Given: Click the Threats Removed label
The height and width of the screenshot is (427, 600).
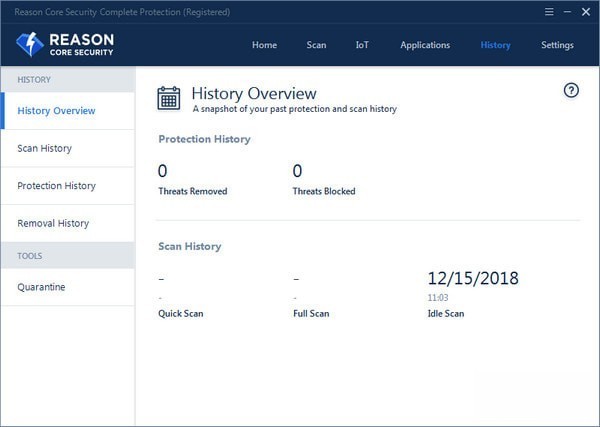Looking at the screenshot, I should click(x=193, y=191).
